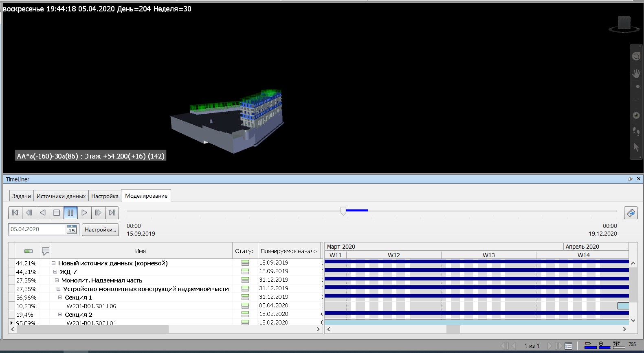Screen dimensions: 644x353
Task: Click the task table horizontal scrollbar
Action: tap(92, 329)
